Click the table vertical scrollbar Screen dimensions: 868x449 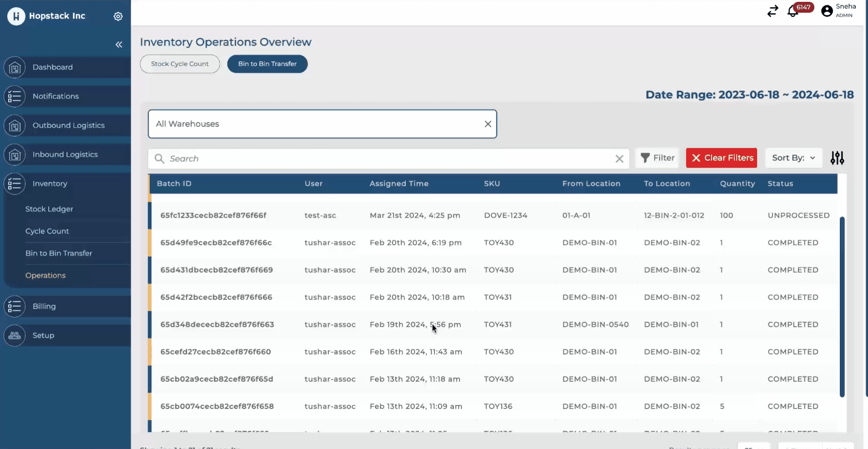pos(842,307)
